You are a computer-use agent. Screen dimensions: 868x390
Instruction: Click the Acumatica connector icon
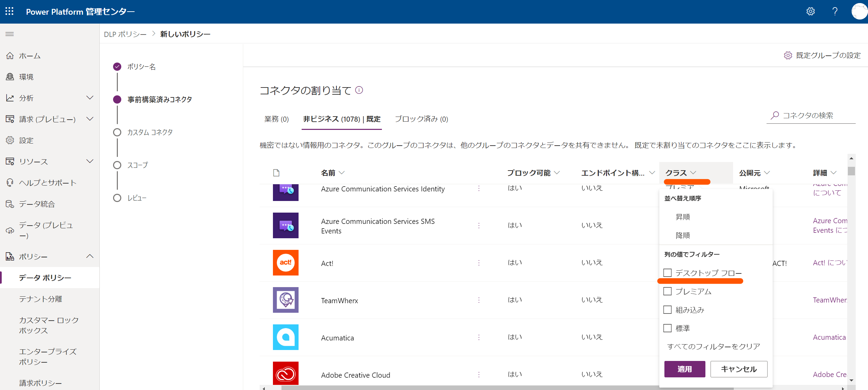click(286, 337)
